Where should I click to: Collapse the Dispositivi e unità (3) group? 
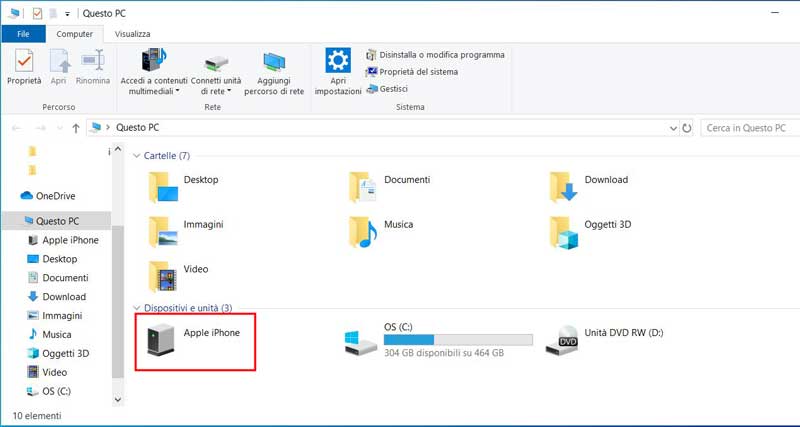click(x=136, y=308)
